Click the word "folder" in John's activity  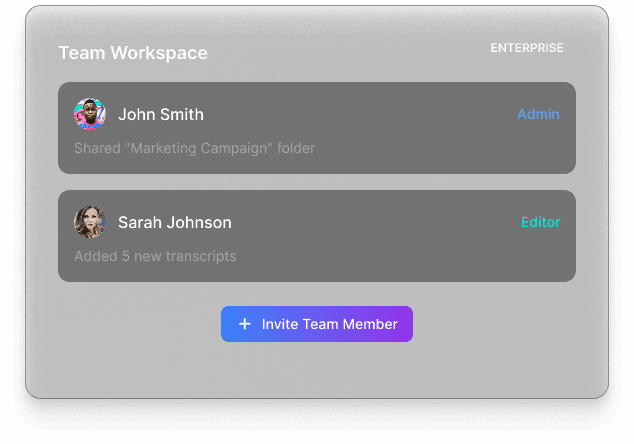[295, 148]
